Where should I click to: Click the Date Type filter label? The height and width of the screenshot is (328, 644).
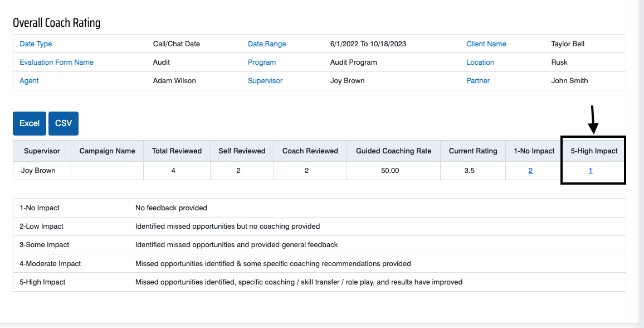[36, 44]
